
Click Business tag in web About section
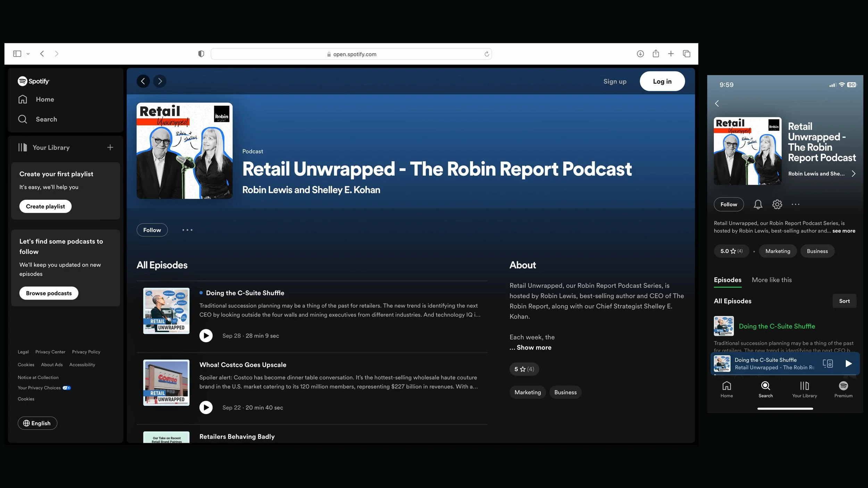click(565, 393)
